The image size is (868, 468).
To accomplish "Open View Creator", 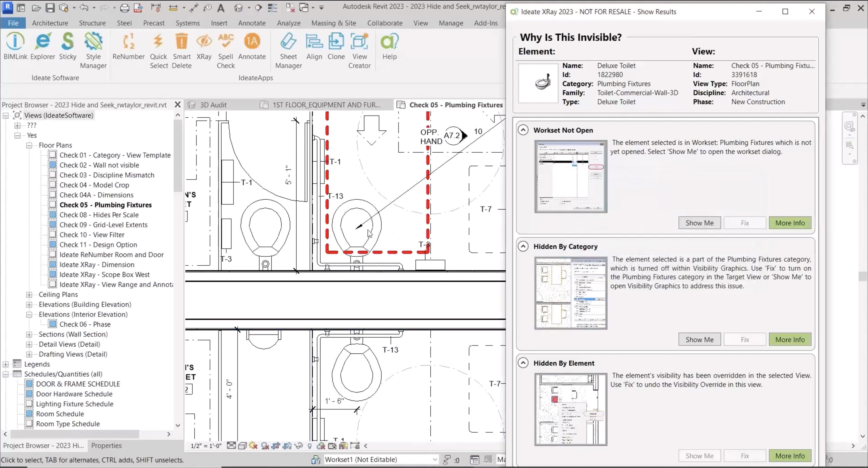I will [x=359, y=51].
